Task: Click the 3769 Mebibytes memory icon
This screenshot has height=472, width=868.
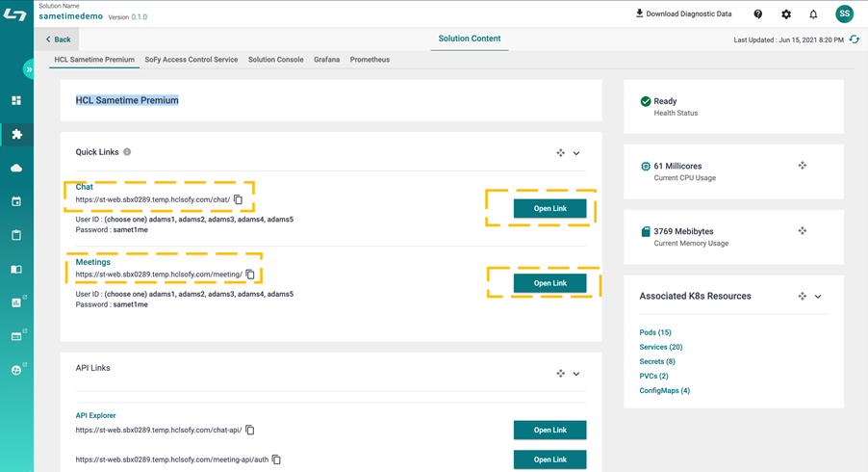Action: coord(646,231)
